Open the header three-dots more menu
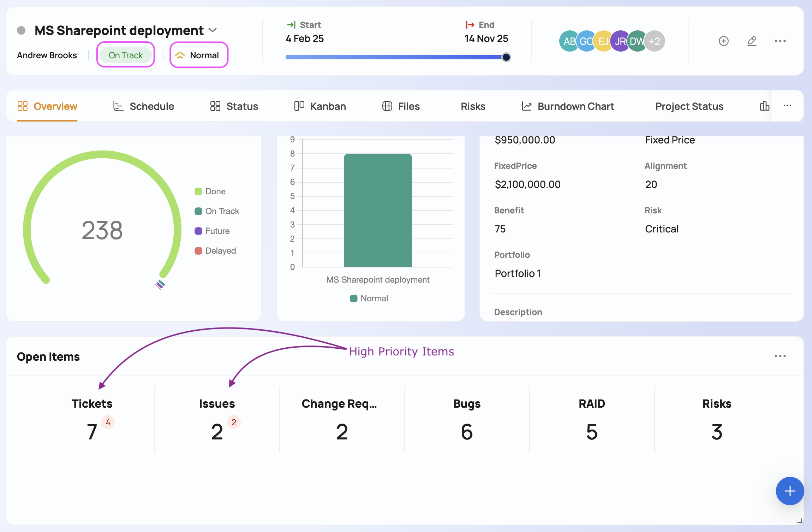812x532 pixels. coord(780,41)
